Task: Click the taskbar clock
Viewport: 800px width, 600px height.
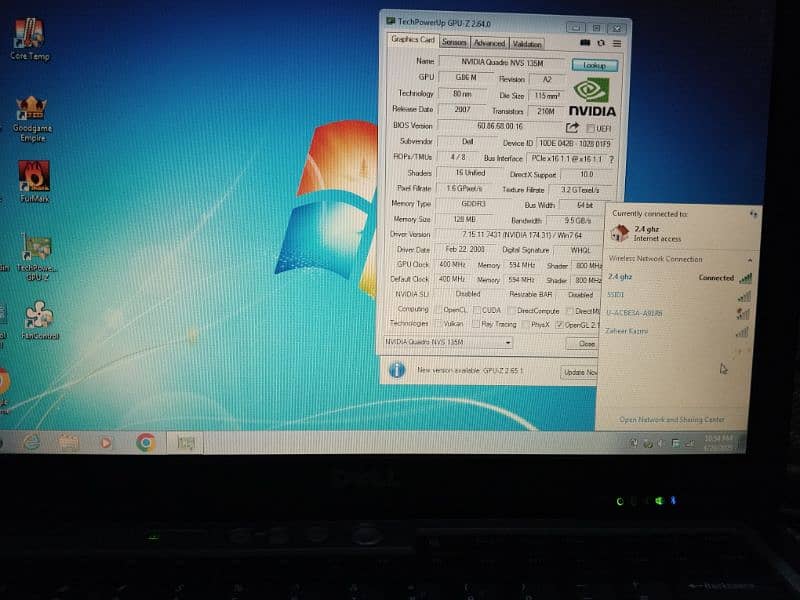Action: point(718,442)
